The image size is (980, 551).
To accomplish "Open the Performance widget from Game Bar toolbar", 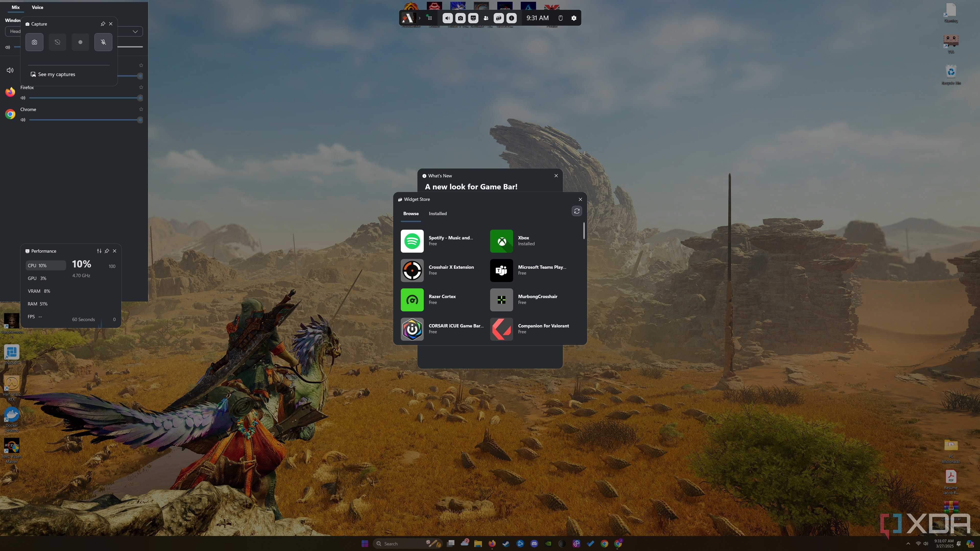I will tap(473, 18).
